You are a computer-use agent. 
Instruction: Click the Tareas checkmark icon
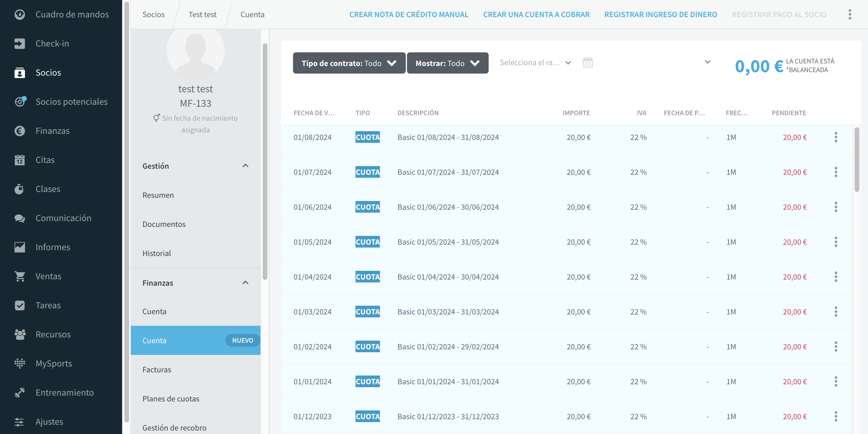19,305
